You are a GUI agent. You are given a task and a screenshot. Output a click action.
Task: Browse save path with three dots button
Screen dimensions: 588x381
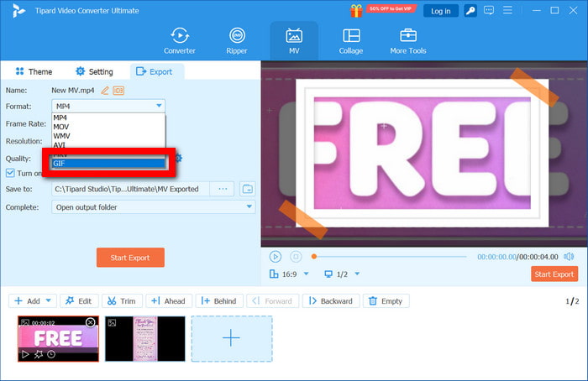tap(223, 189)
